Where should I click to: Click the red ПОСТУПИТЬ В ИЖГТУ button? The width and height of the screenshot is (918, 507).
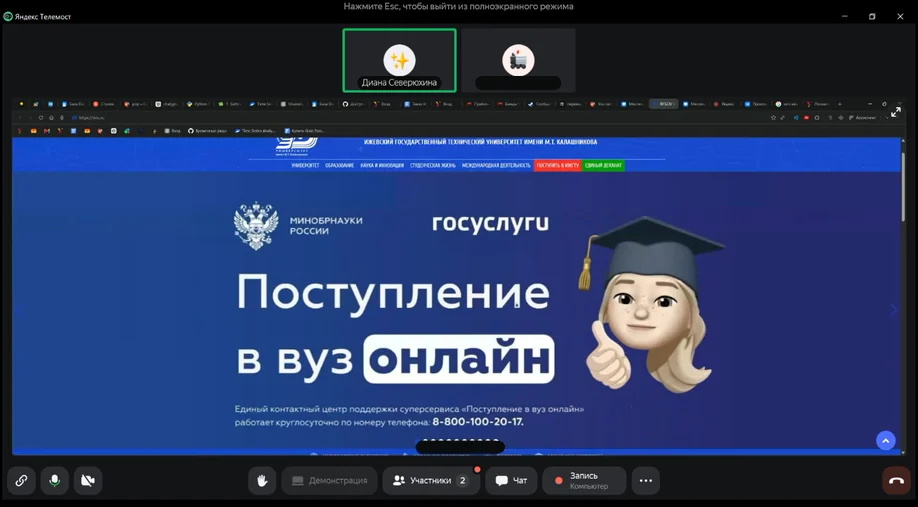coord(557,166)
